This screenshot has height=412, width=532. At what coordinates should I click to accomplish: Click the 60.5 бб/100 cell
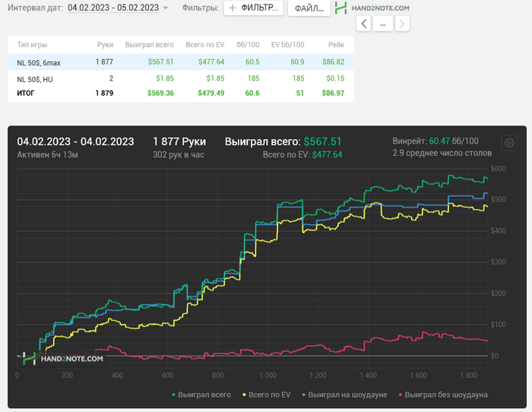click(252, 62)
